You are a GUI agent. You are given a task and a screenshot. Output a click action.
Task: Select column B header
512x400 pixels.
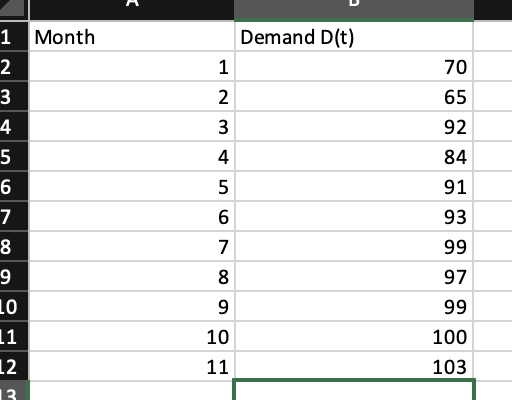[x=354, y=9]
